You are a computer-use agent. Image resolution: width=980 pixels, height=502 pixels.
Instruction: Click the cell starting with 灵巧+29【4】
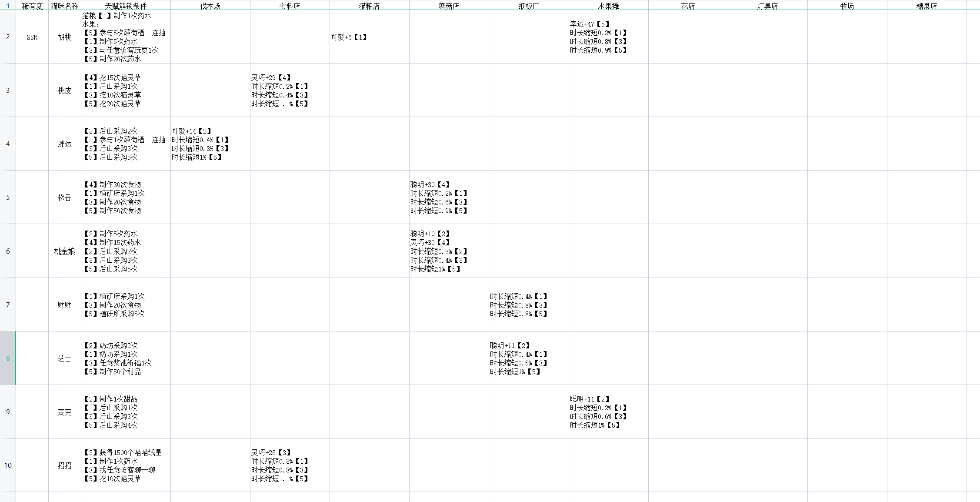[290, 90]
